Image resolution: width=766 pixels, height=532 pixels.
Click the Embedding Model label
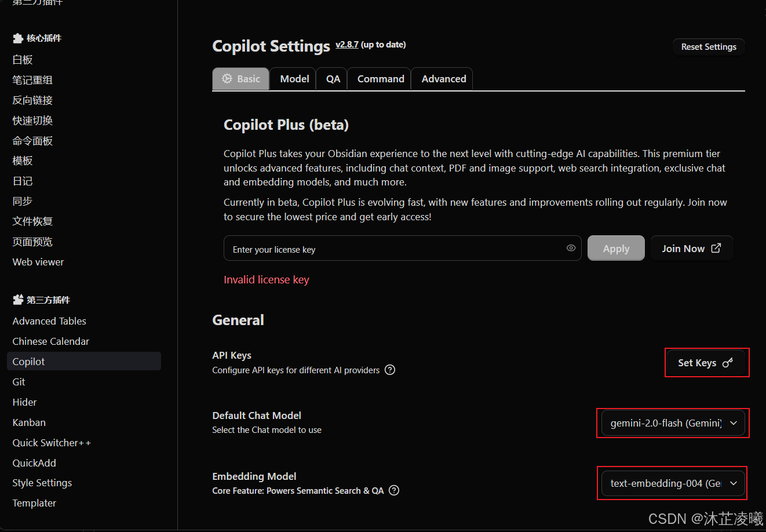(x=254, y=476)
